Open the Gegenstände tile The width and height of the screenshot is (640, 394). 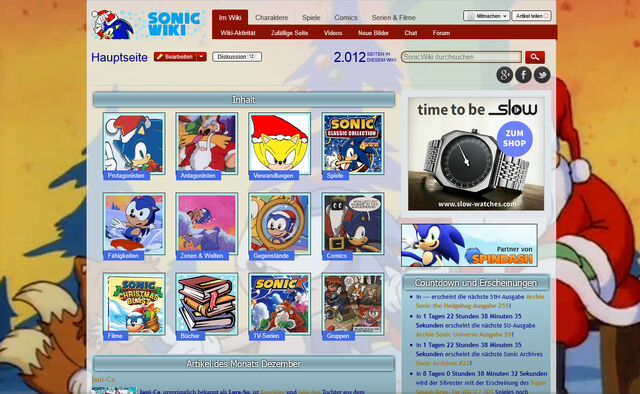point(280,223)
